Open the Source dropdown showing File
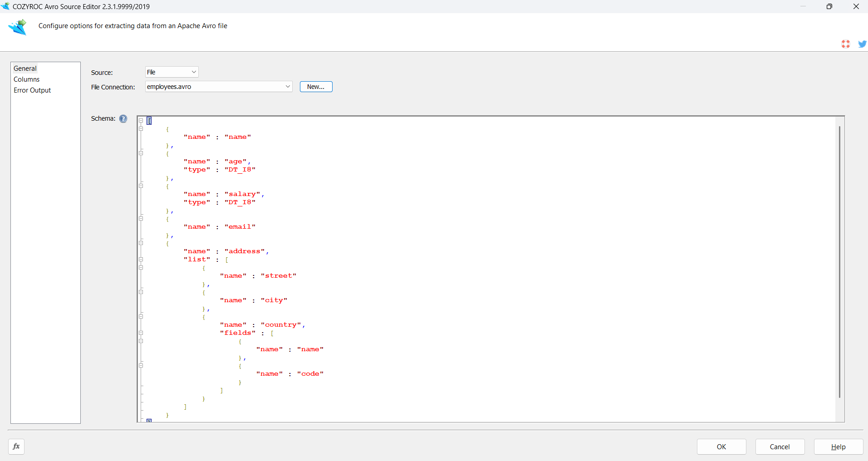868x461 pixels. pyautogui.click(x=172, y=72)
